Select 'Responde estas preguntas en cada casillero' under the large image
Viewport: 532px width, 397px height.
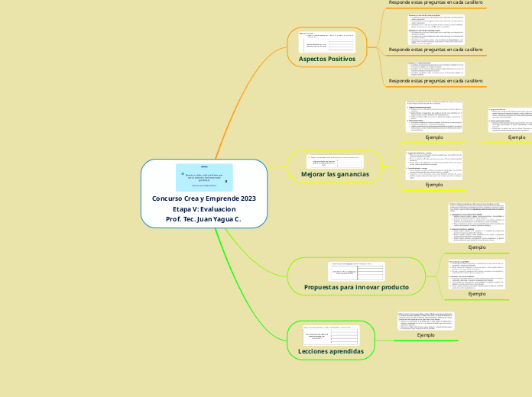point(436,50)
